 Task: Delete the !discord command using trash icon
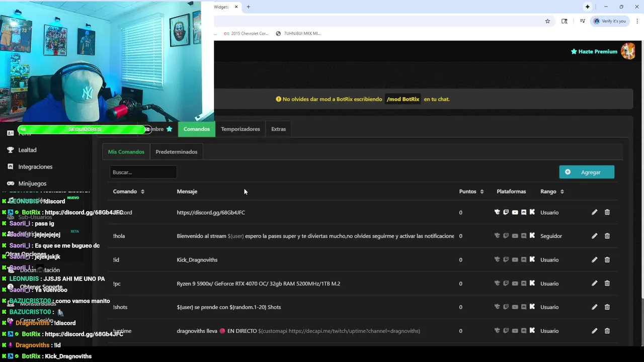607,212
